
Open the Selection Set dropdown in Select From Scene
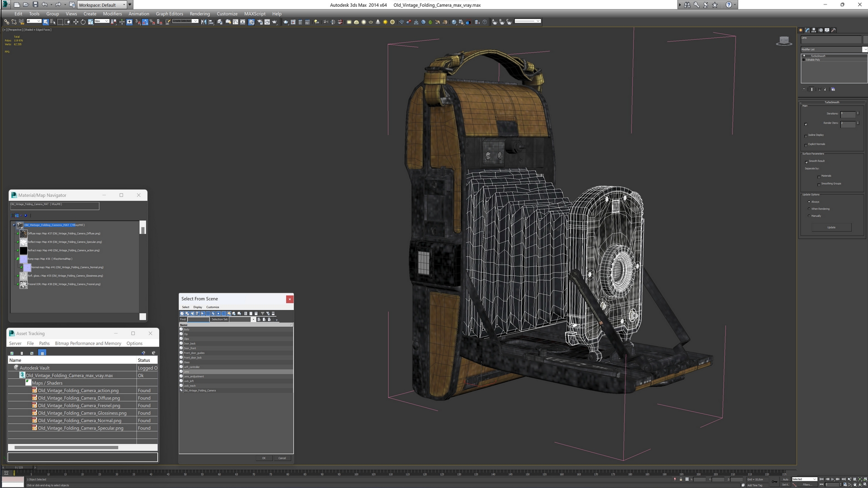(253, 319)
